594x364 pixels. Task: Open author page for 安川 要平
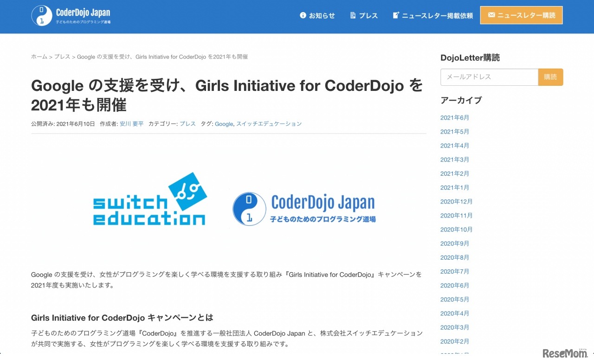(x=132, y=124)
